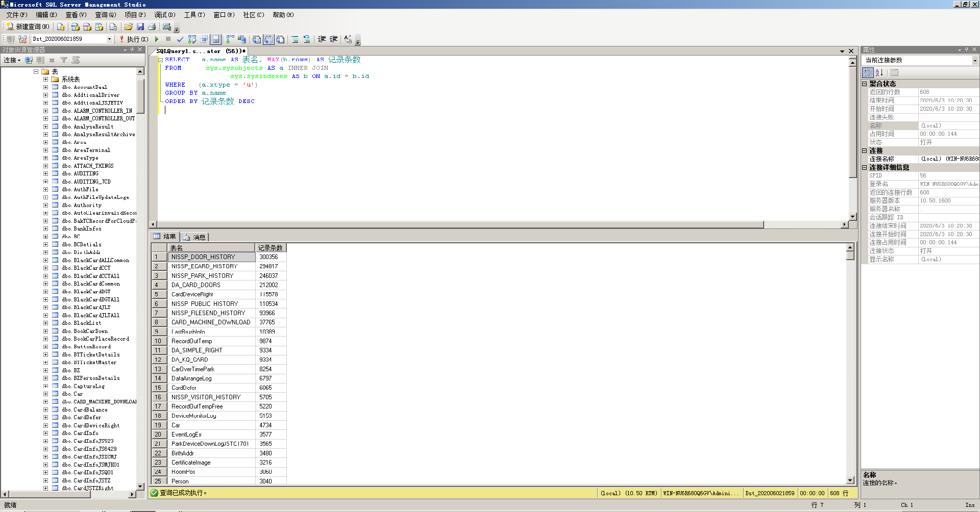
Task: Click the Open file folder icon
Action: tap(129, 27)
